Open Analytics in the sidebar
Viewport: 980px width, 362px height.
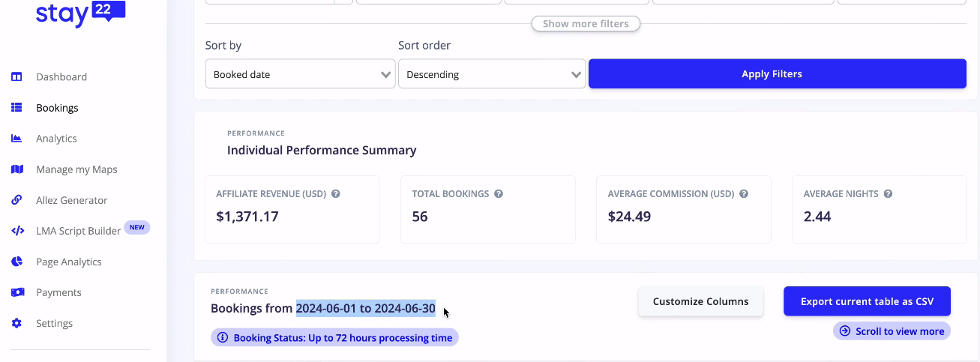(x=56, y=138)
